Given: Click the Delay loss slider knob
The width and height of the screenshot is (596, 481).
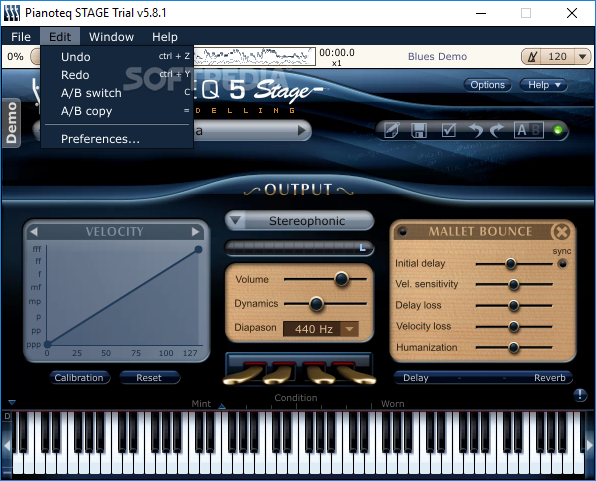Looking at the screenshot, I should coord(514,305).
